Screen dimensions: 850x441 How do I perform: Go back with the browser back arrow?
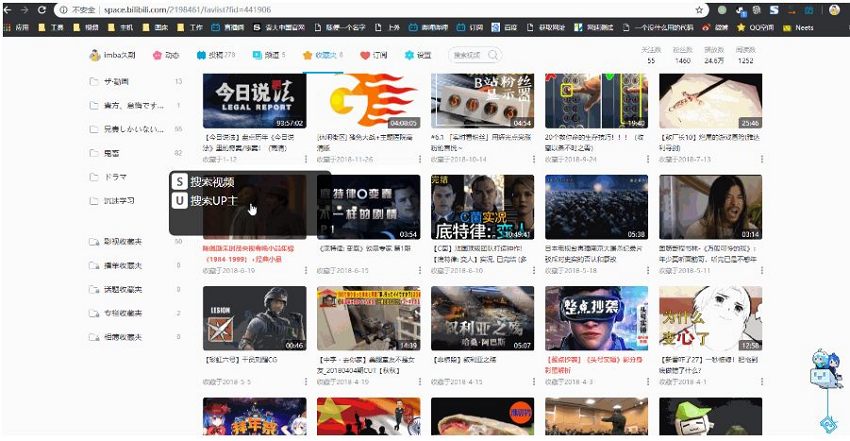tap(8, 10)
